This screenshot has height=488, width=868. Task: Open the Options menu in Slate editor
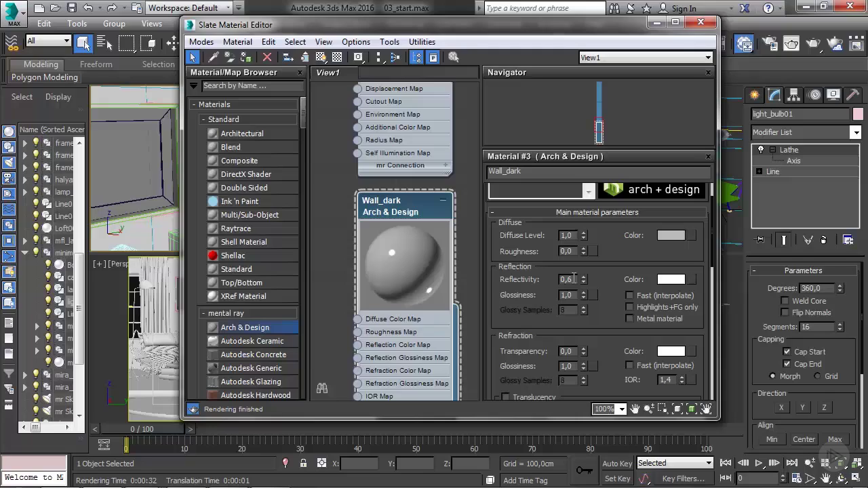(356, 42)
